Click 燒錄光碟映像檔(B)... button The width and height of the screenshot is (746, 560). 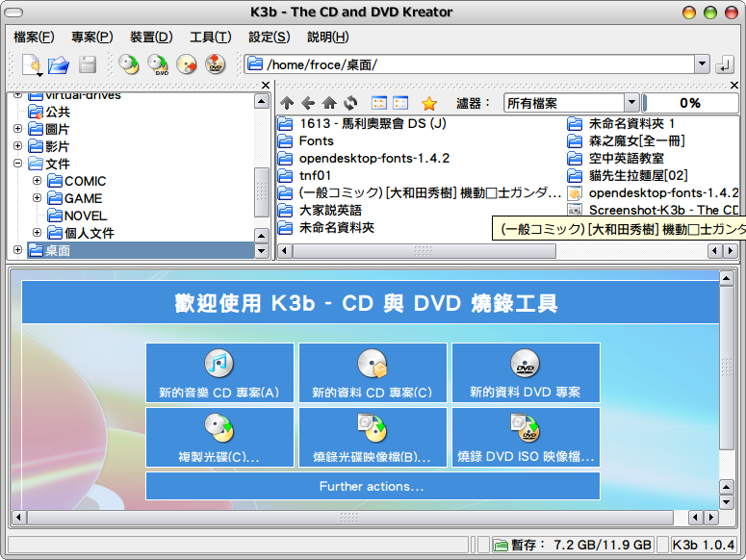click(373, 437)
